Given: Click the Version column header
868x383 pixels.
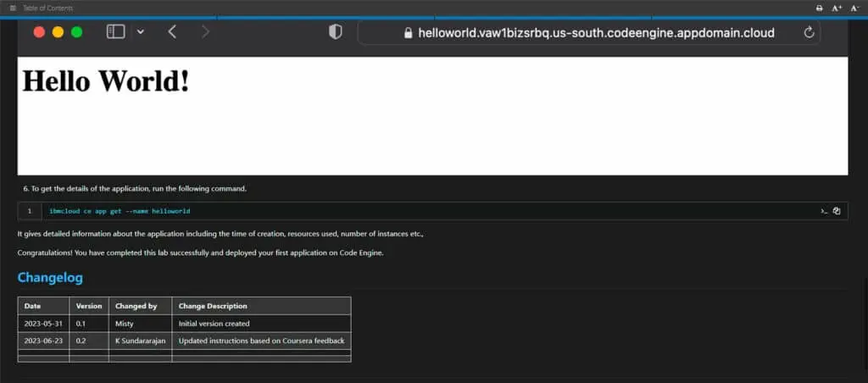Looking at the screenshot, I should tap(89, 306).
